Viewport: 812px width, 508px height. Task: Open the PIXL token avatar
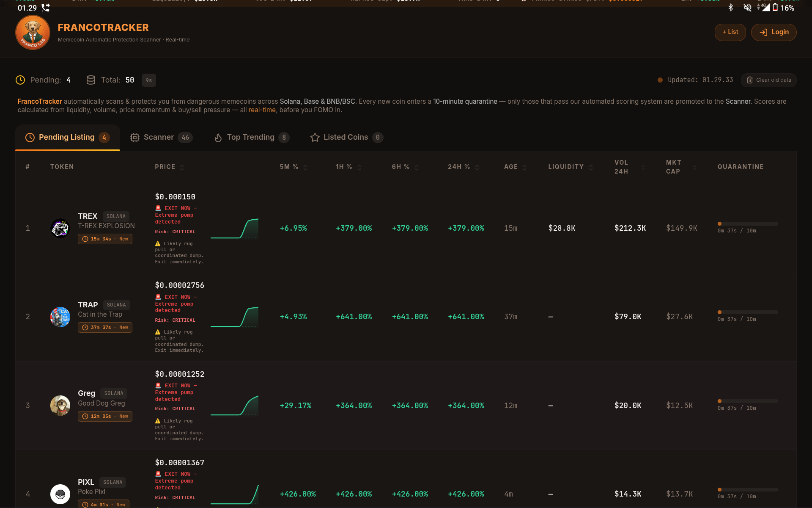[60, 494]
